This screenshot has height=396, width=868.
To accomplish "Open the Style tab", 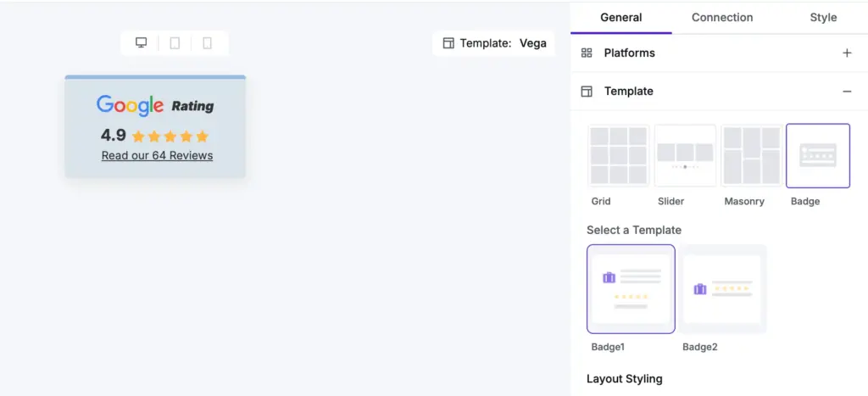I will click(x=823, y=17).
